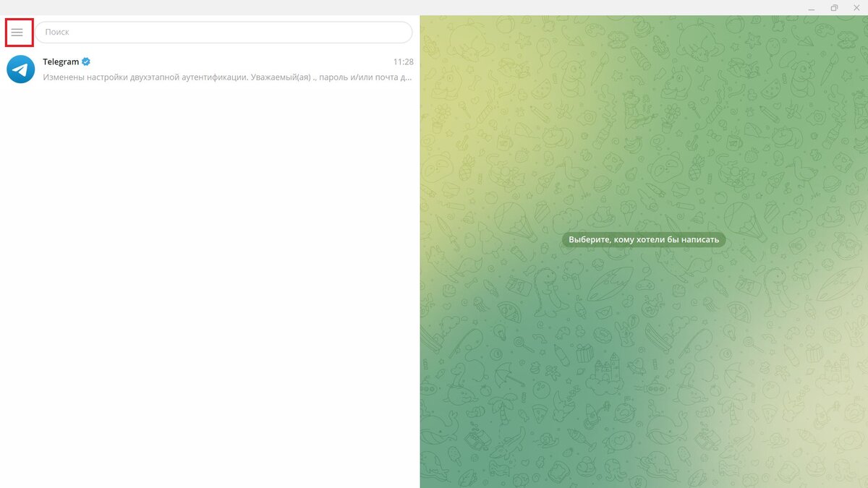Image resolution: width=868 pixels, height=488 pixels.
Task: Click the 11:28 message timestamp
Action: tap(404, 62)
